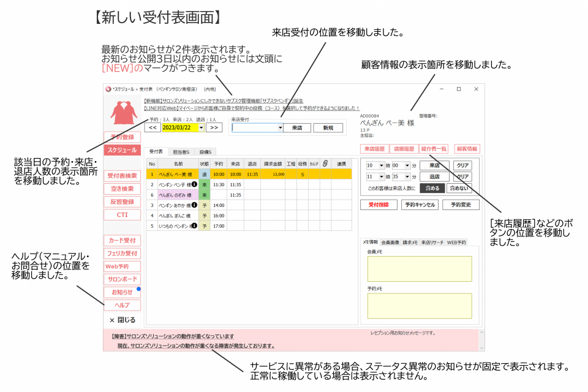This screenshot has width=588, height=392.
Task: Click the 受付削除 button
Action: [x=379, y=205]
